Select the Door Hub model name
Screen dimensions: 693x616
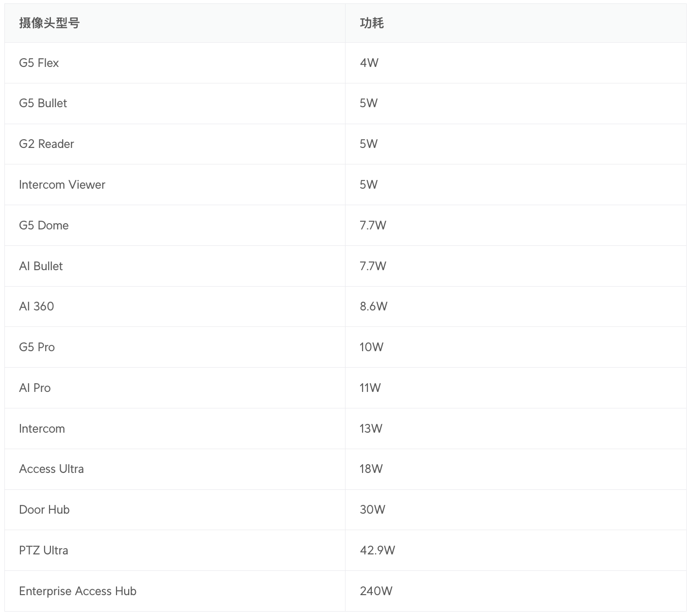coord(44,510)
